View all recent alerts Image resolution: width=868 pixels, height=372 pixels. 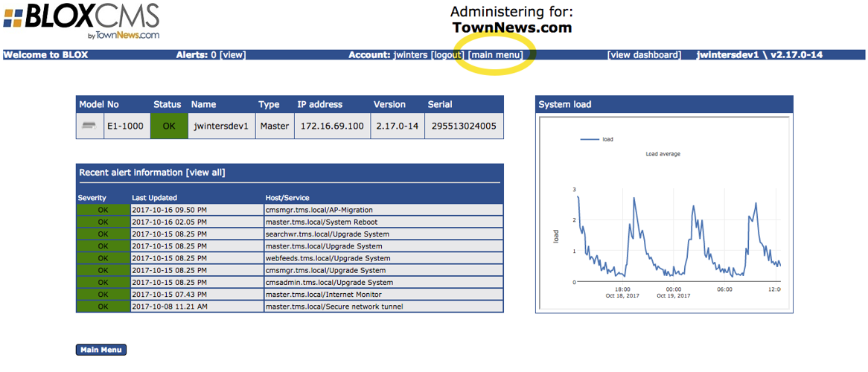point(205,172)
